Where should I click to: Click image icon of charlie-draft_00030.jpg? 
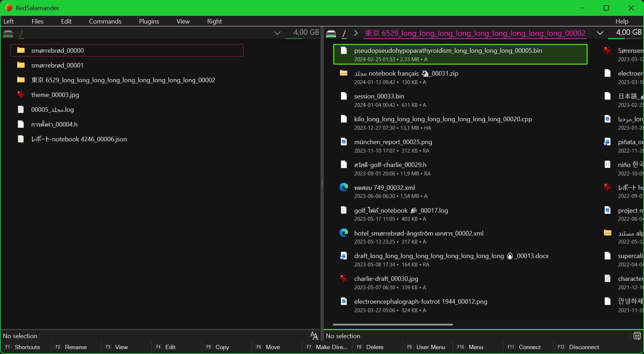click(x=344, y=278)
